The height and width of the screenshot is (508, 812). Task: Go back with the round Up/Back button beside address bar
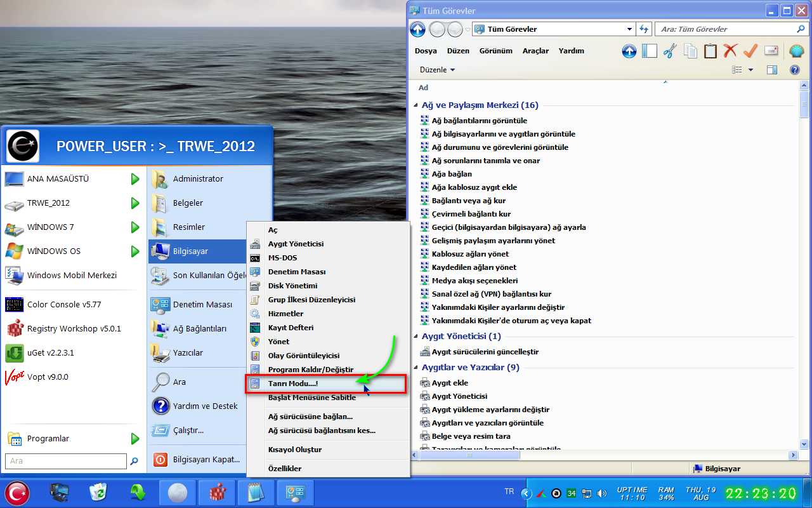point(417,29)
